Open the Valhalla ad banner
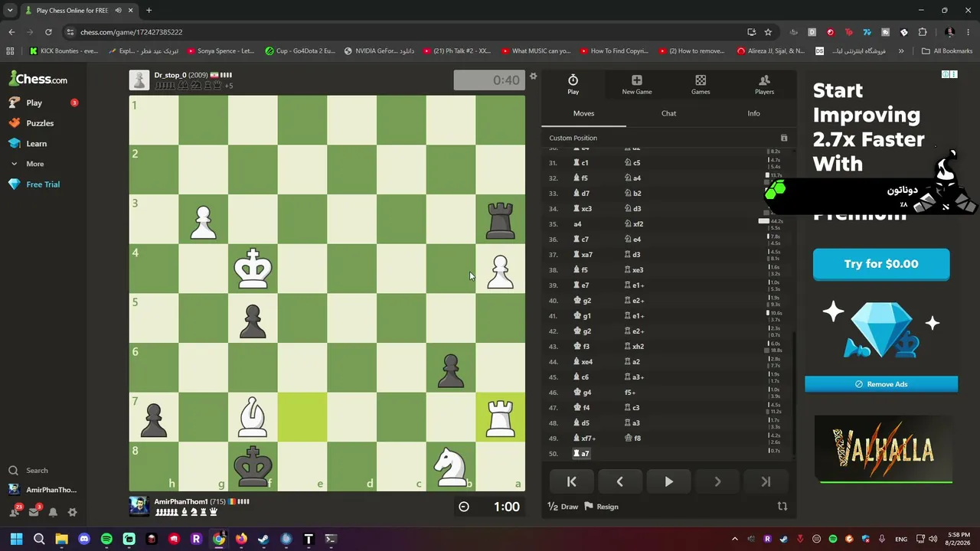 [x=883, y=450]
